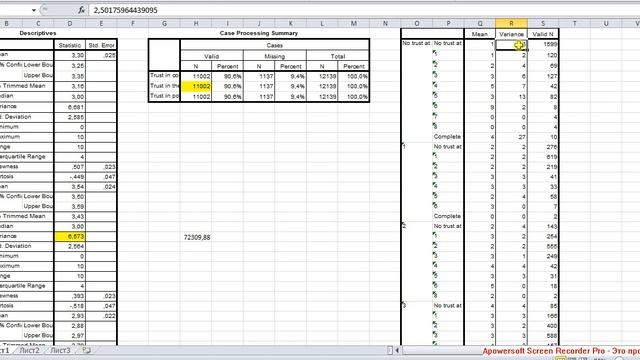640x360 pixels.
Task: Select the currently active cell in column R
Action: point(511,44)
